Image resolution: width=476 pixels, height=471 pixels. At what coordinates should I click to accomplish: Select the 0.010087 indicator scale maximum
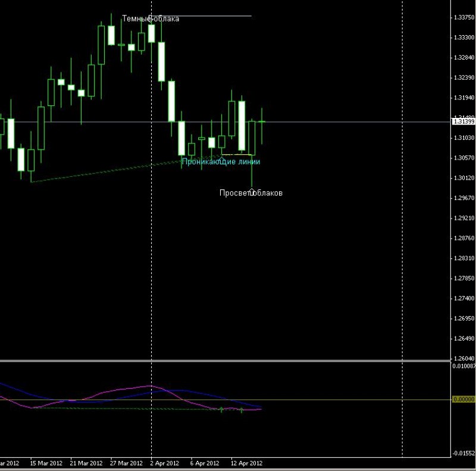click(464, 366)
